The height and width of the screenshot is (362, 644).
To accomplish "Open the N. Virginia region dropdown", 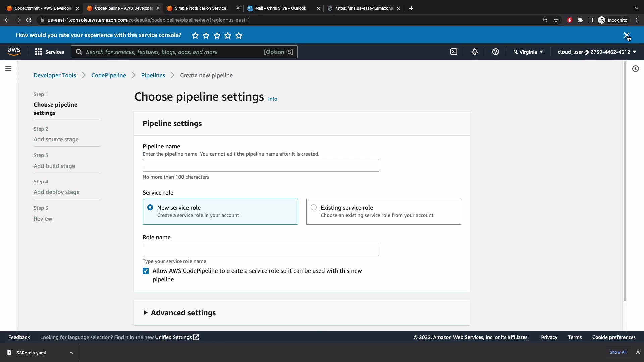I will 528,52.
